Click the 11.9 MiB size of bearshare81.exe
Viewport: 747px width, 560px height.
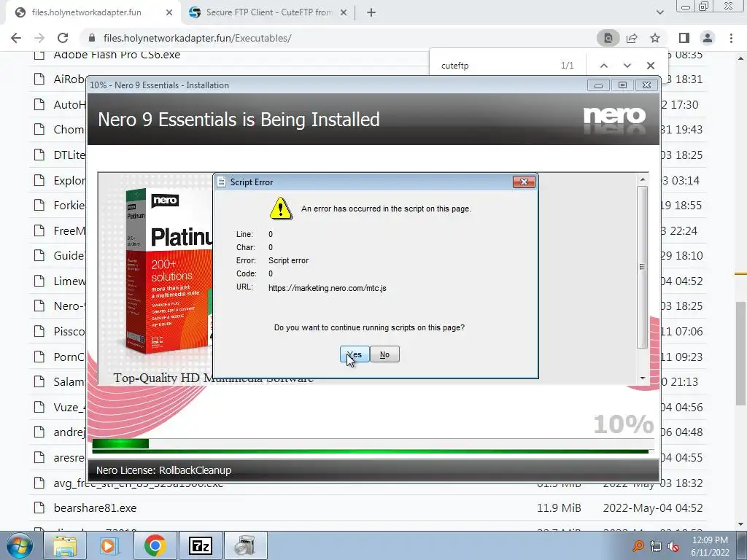coord(559,508)
